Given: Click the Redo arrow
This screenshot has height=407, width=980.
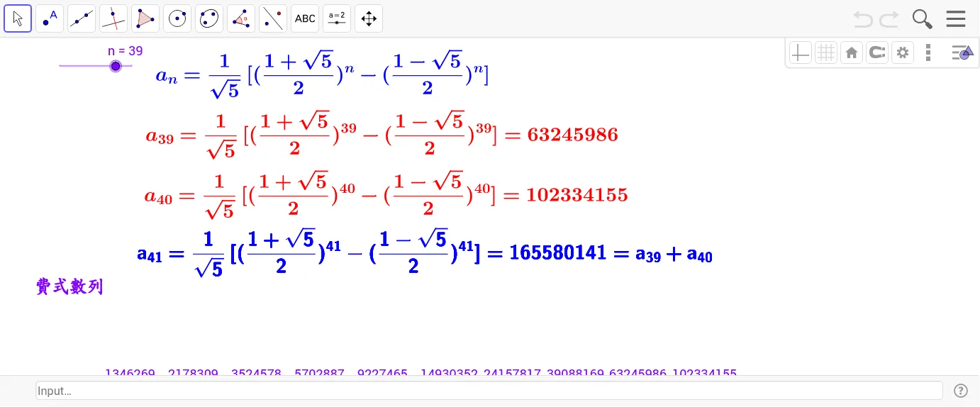Looking at the screenshot, I should point(889,18).
